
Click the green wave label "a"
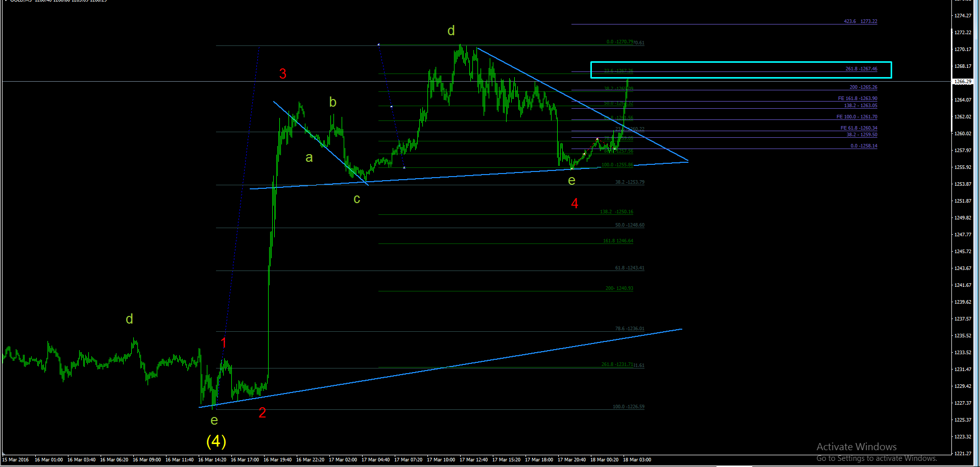click(x=309, y=157)
